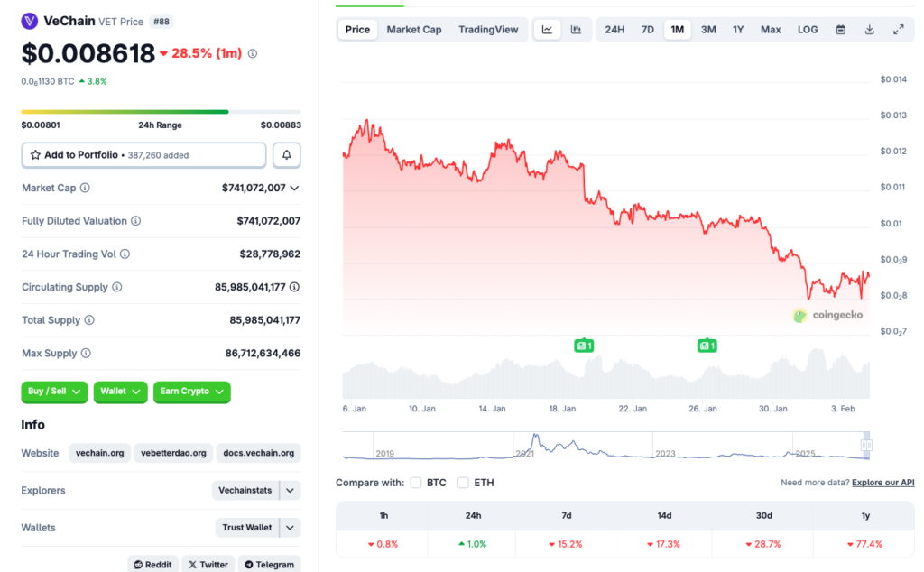Expand the Buy / Sell dropdown
The image size is (924, 572).
coord(53,392)
